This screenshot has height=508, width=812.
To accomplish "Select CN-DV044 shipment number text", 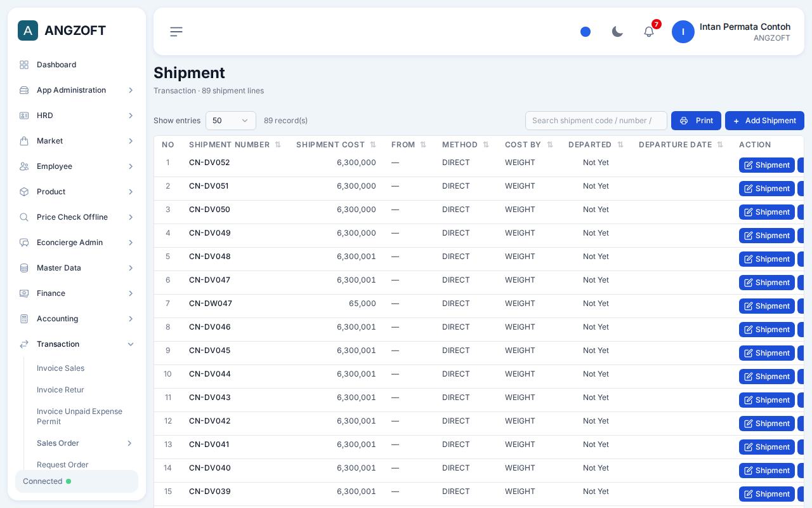I will 210,374.
